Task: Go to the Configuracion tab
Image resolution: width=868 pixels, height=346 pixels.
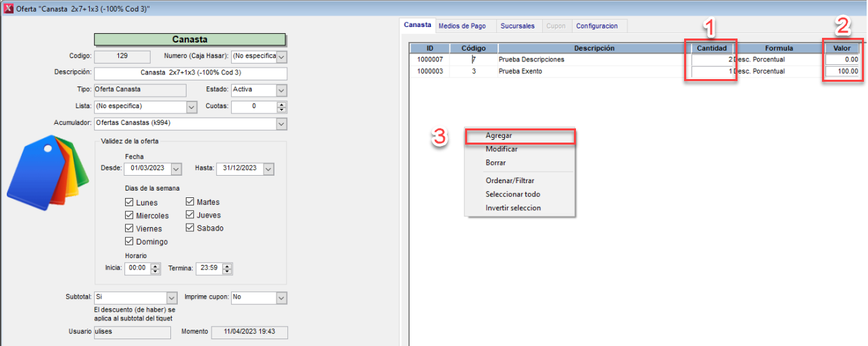Action: [x=597, y=26]
